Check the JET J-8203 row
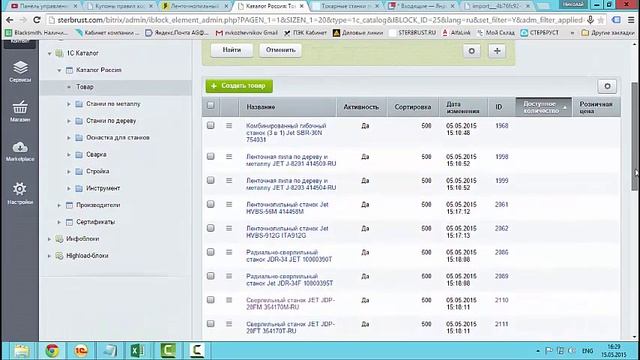 pos(211,180)
